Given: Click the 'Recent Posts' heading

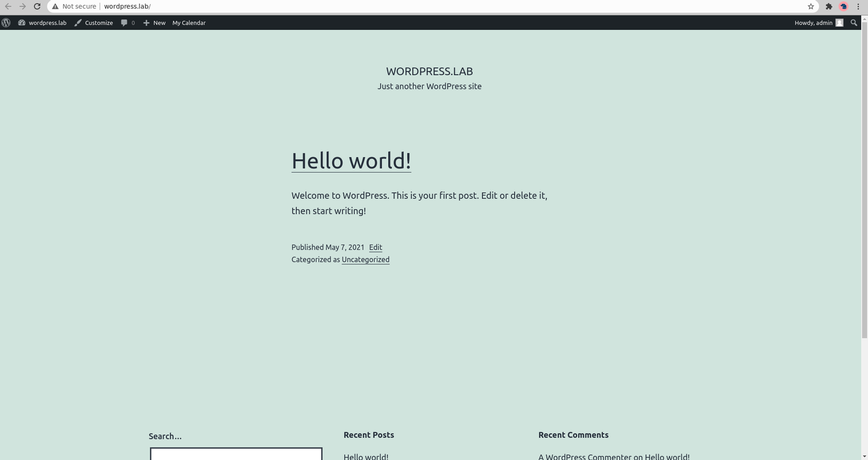Looking at the screenshot, I should pyautogui.click(x=369, y=435).
